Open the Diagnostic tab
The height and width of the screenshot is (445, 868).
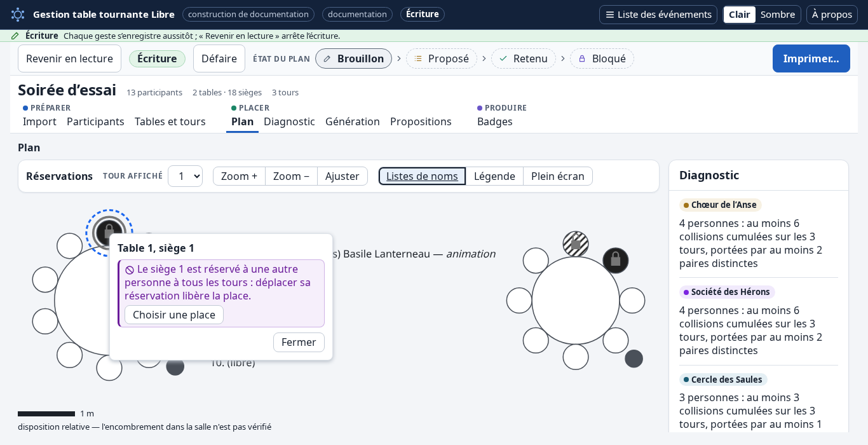(289, 121)
